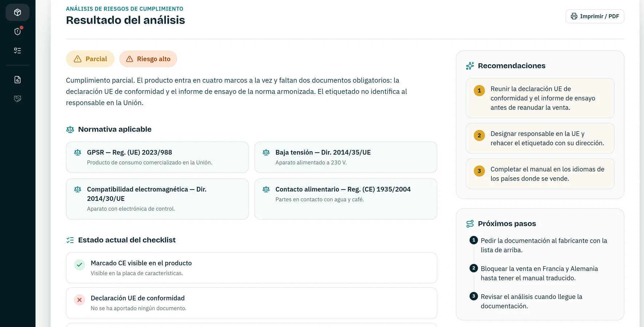Image resolution: width=644 pixels, height=327 pixels.
Task: Select the Declaración UE de conformidad row
Action: (x=251, y=303)
